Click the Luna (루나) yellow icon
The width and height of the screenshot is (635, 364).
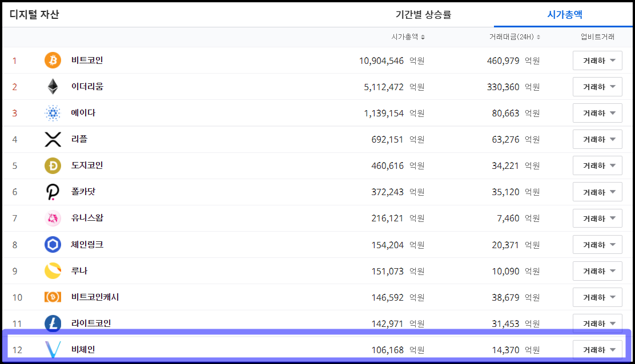pos(53,271)
